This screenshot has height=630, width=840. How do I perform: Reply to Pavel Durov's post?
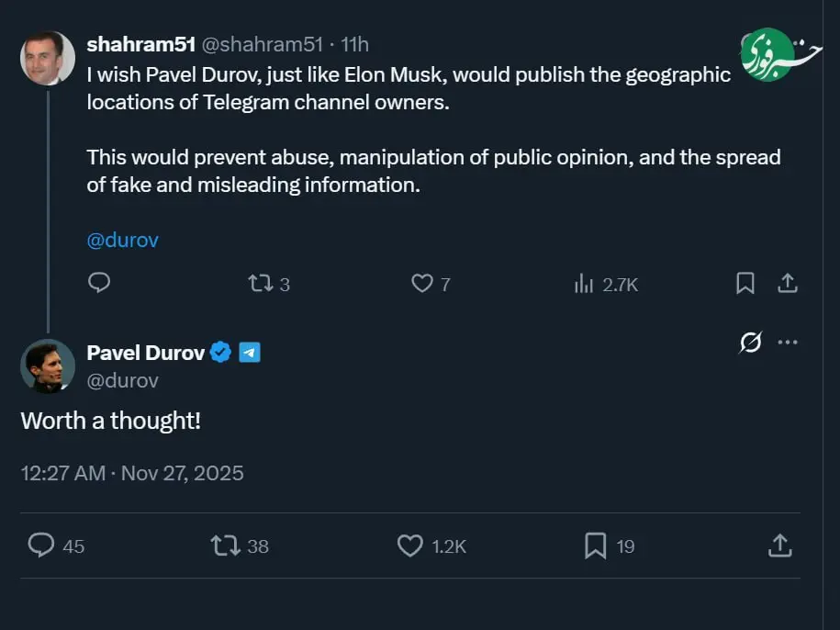tap(41, 546)
